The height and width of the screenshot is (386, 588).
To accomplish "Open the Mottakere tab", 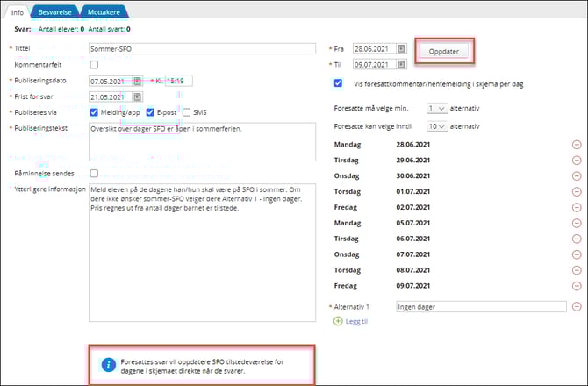I will click(x=104, y=11).
